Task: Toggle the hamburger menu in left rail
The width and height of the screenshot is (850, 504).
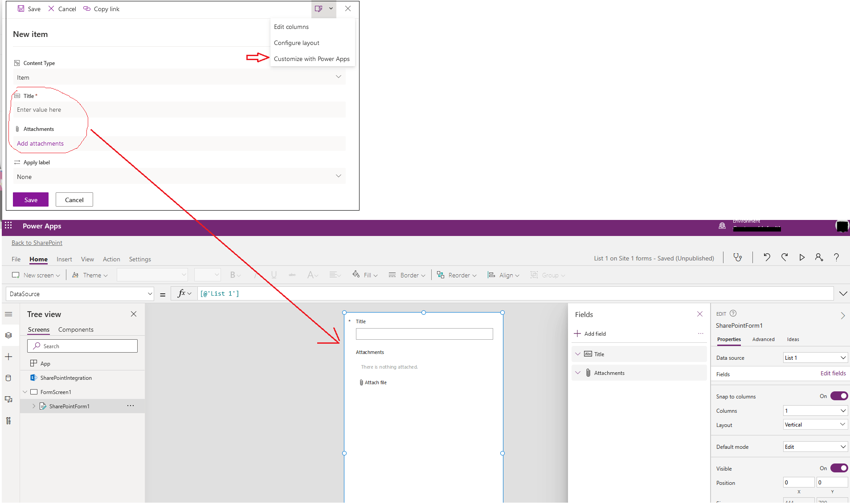Action: 8,314
